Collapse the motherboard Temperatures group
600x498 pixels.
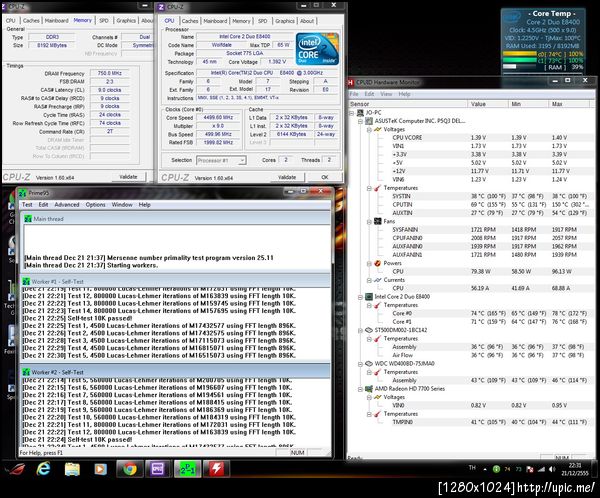(369, 188)
